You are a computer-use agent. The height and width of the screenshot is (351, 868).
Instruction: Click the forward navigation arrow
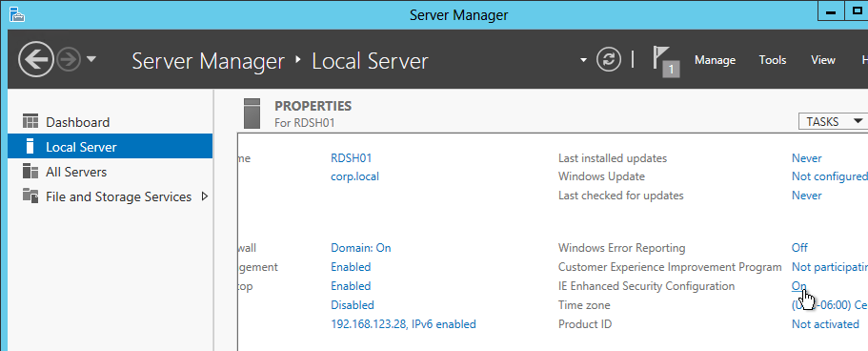point(69,59)
